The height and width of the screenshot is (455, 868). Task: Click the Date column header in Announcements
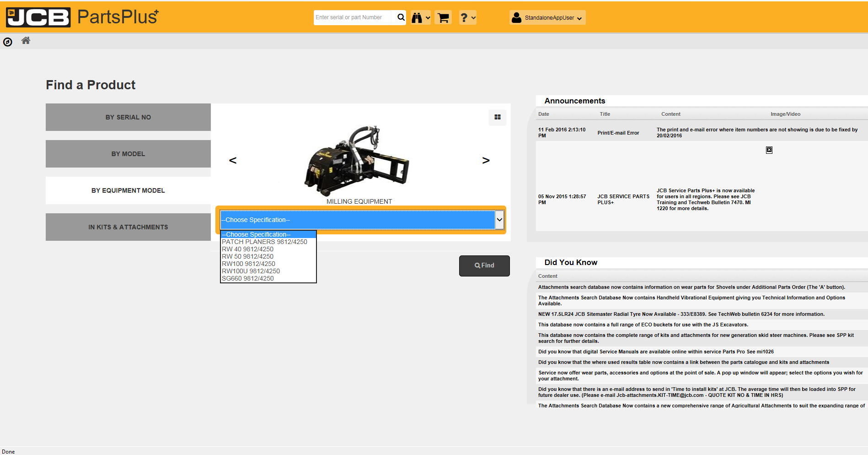544,114
